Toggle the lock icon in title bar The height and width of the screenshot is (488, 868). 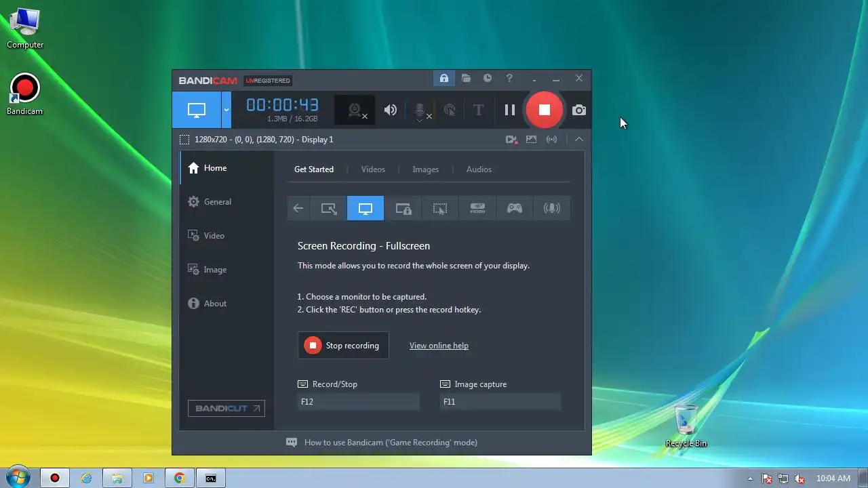tap(443, 79)
